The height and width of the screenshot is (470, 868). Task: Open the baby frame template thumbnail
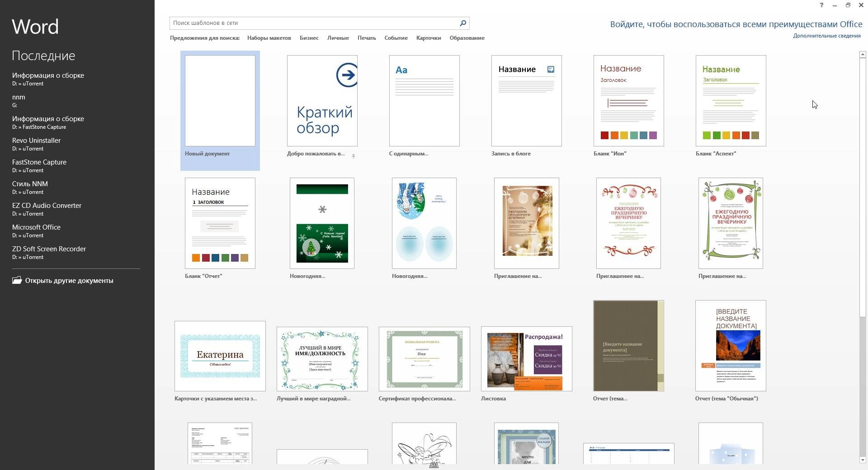pos(526,443)
